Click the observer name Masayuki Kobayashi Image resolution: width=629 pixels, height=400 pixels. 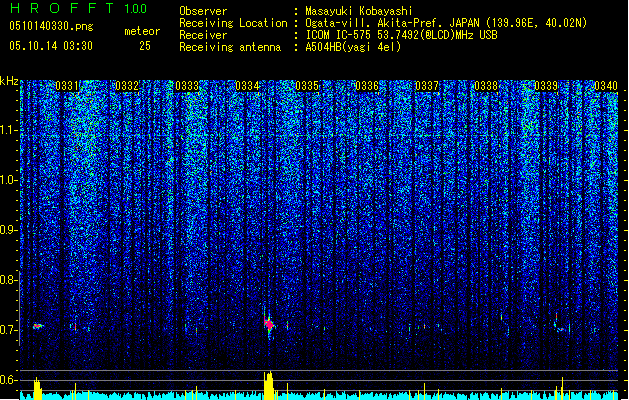pos(359,11)
